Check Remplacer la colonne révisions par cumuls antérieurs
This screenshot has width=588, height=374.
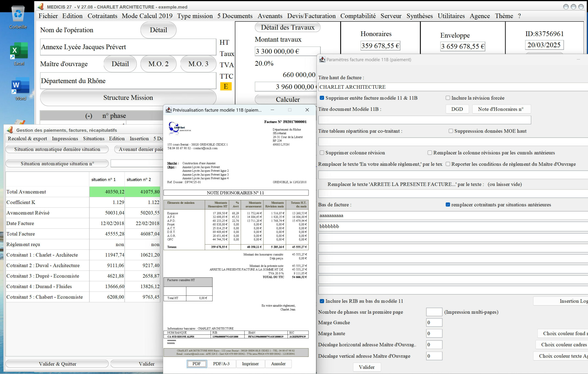point(430,153)
